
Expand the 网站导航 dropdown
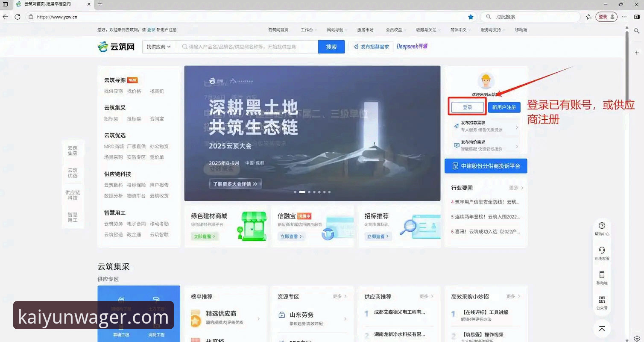(x=337, y=30)
